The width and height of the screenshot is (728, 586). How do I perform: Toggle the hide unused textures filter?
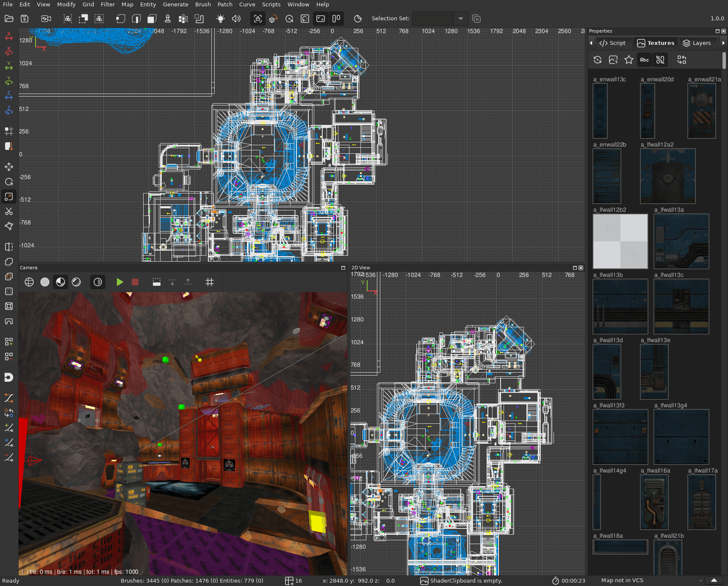(660, 60)
